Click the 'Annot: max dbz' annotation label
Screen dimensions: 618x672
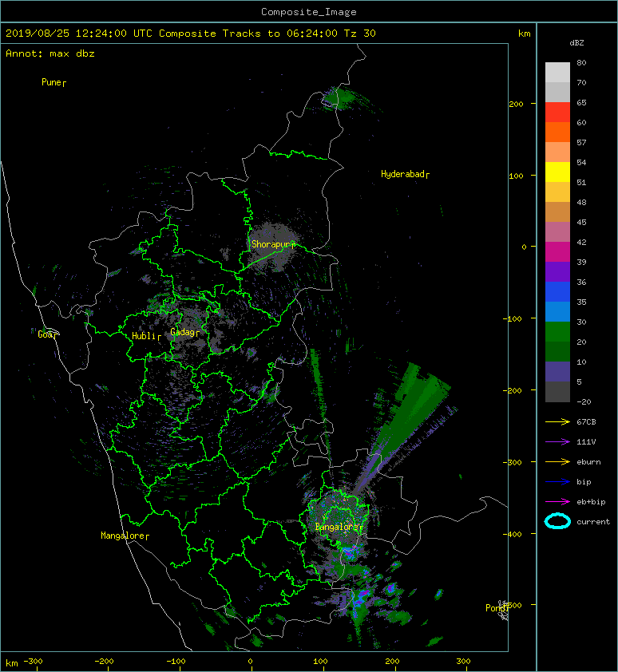pyautogui.click(x=50, y=53)
